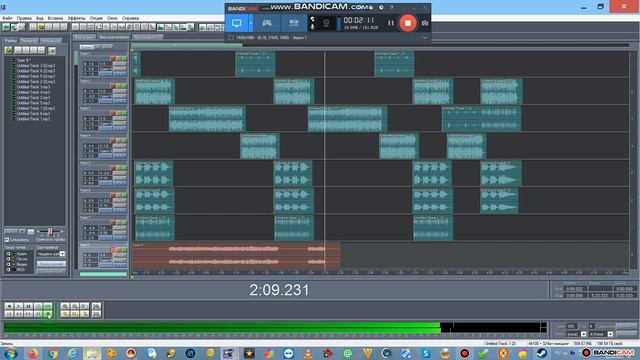Click the transport Play button

[x=18, y=306]
